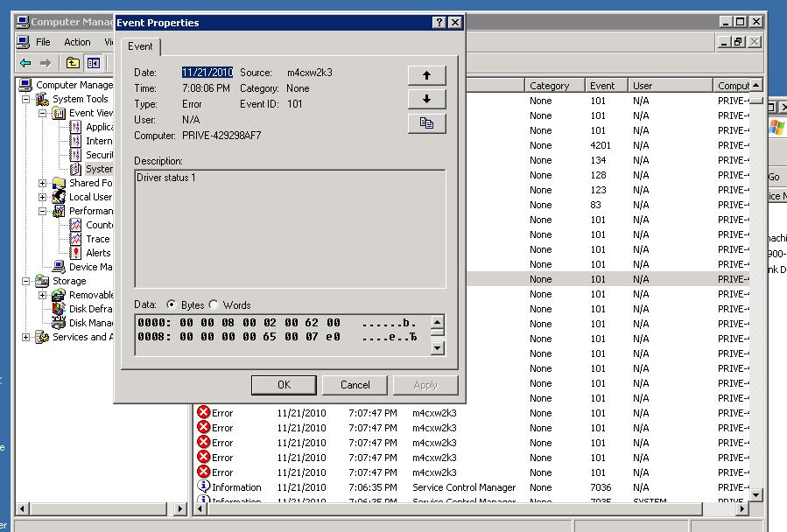This screenshot has width=787, height=532.
Task: Open System Tools node icon
Action: coord(42,99)
